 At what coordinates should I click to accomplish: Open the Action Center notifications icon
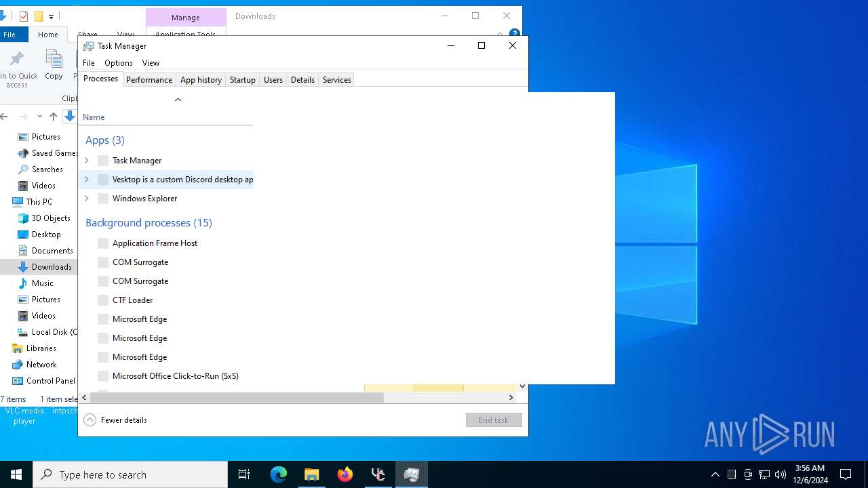[846, 474]
